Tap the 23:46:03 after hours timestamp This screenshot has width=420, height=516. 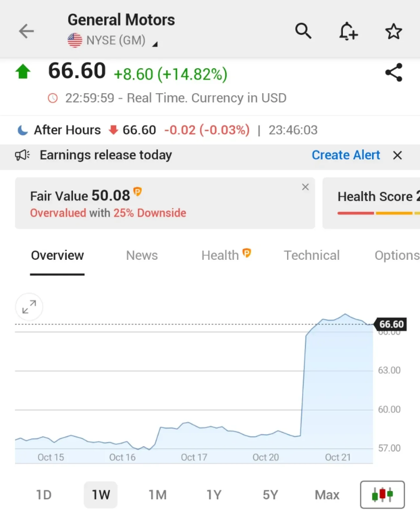tap(293, 130)
